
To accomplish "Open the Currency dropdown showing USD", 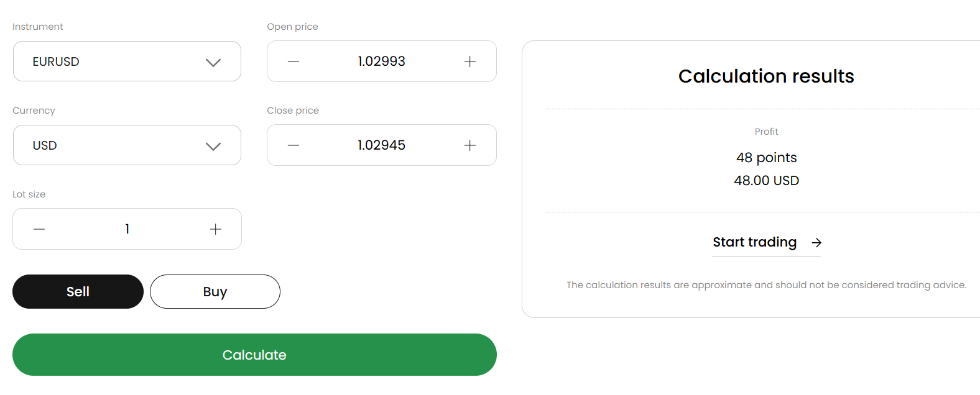I will click(x=118, y=145).
